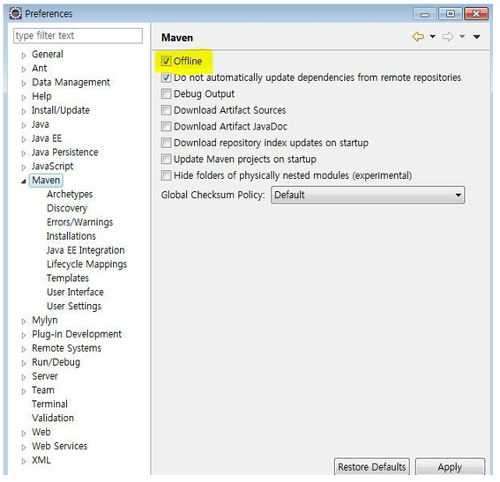Expand the XML tree node
Screen dimensions: 500x482
click(24, 461)
